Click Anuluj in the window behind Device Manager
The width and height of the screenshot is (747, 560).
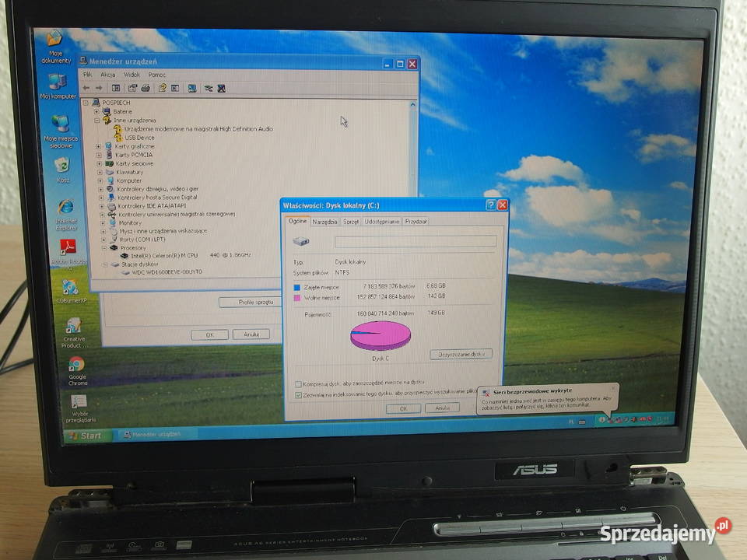coord(251,334)
